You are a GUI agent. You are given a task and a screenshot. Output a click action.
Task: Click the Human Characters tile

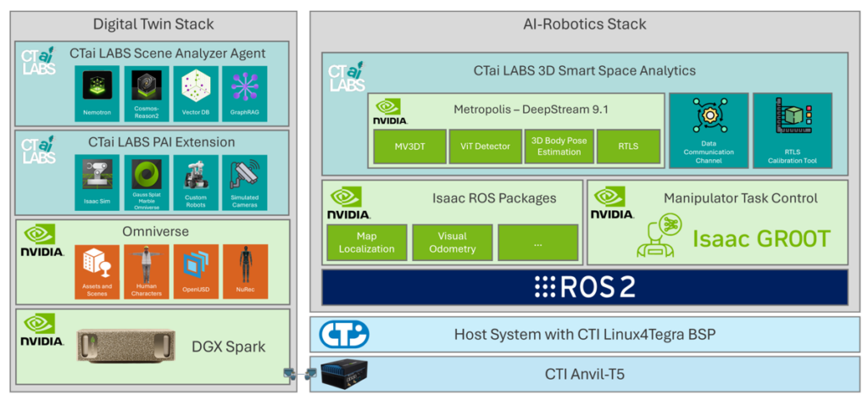(x=146, y=272)
